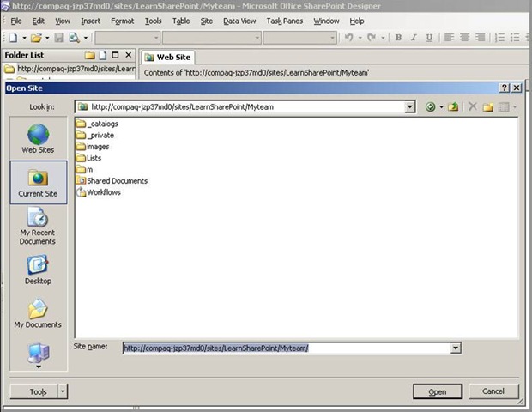Screen dimensions: 532x412
Task: Select root site in Folder List
Action: pyautogui.click(x=70, y=69)
